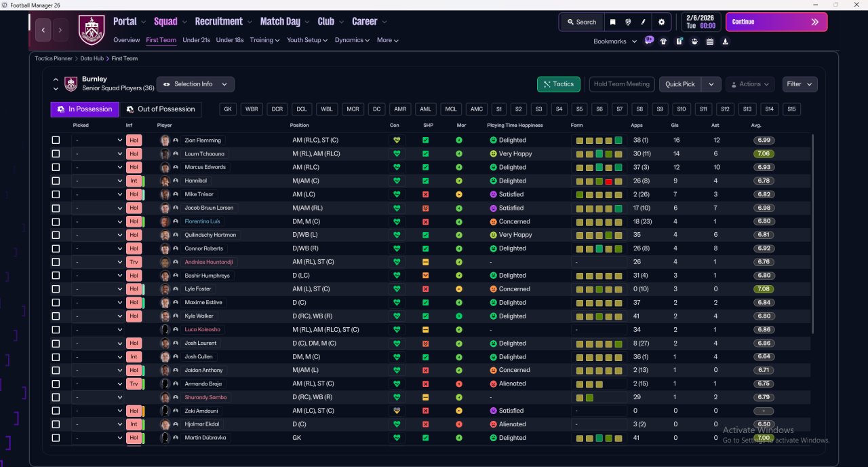Go to the Under 21s tab
This screenshot has width=868, height=467.
196,40
